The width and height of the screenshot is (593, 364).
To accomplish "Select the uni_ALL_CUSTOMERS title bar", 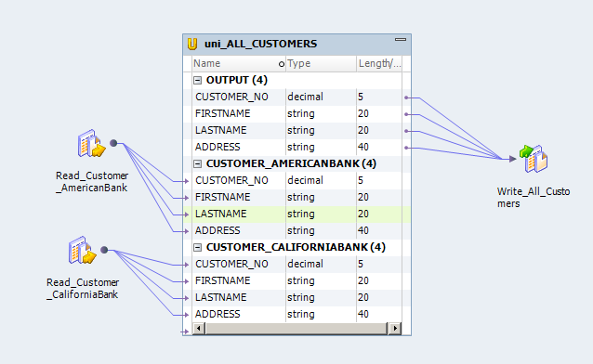I will pos(296,45).
